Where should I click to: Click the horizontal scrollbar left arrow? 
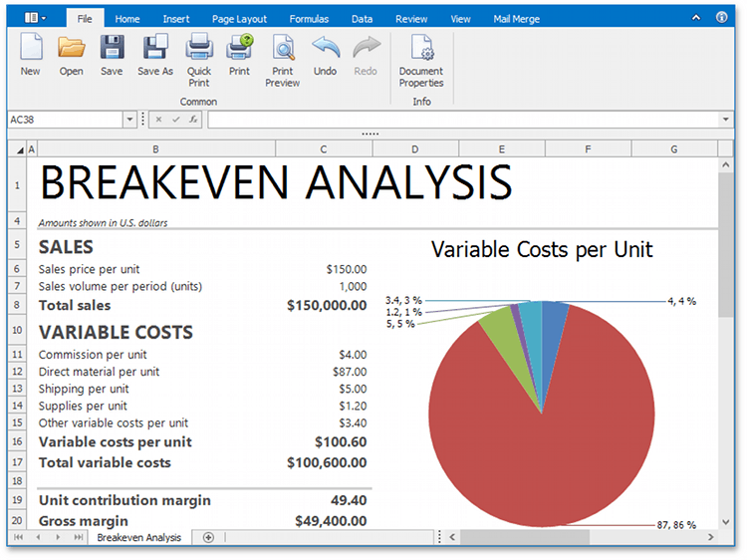point(452,537)
